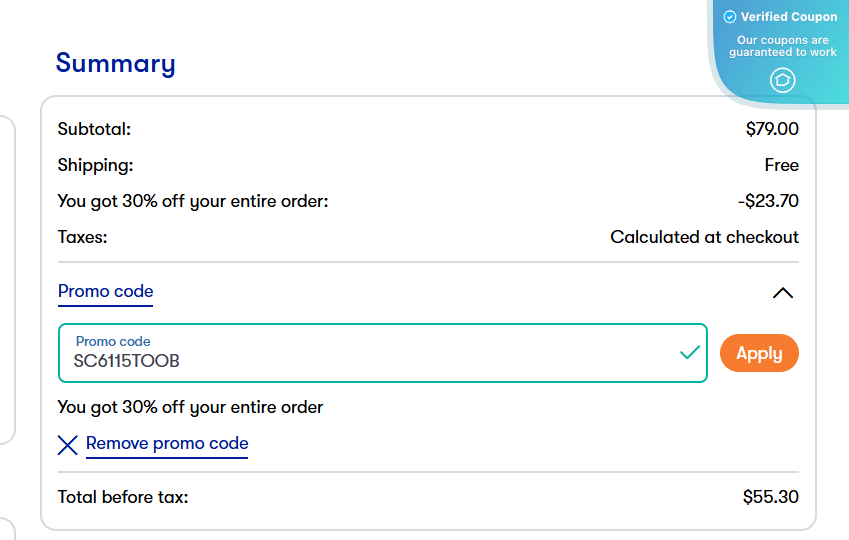Click the X icon beside Remove promo code
The width and height of the screenshot is (849, 540).
click(67, 445)
